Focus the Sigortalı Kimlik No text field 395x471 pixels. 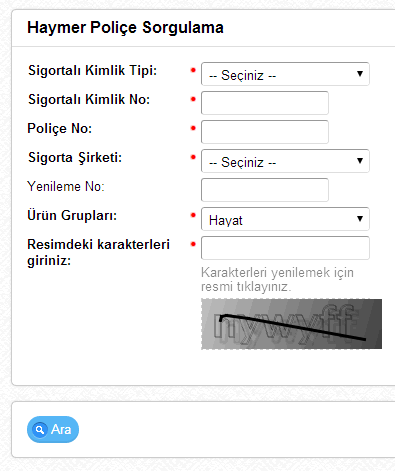click(x=265, y=103)
